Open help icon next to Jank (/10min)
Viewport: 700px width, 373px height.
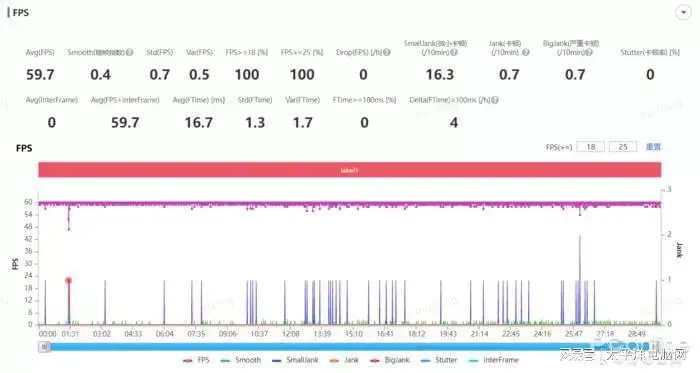pyautogui.click(x=526, y=53)
